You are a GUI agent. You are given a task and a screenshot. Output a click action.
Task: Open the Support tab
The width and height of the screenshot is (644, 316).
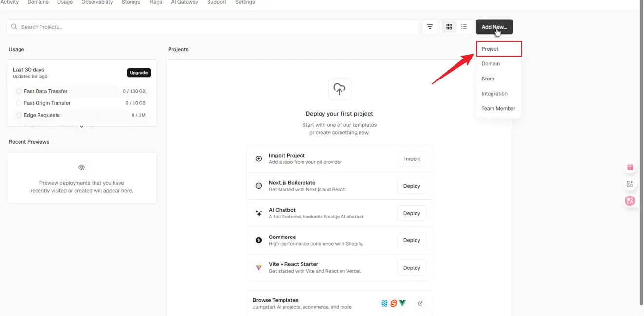(217, 2)
